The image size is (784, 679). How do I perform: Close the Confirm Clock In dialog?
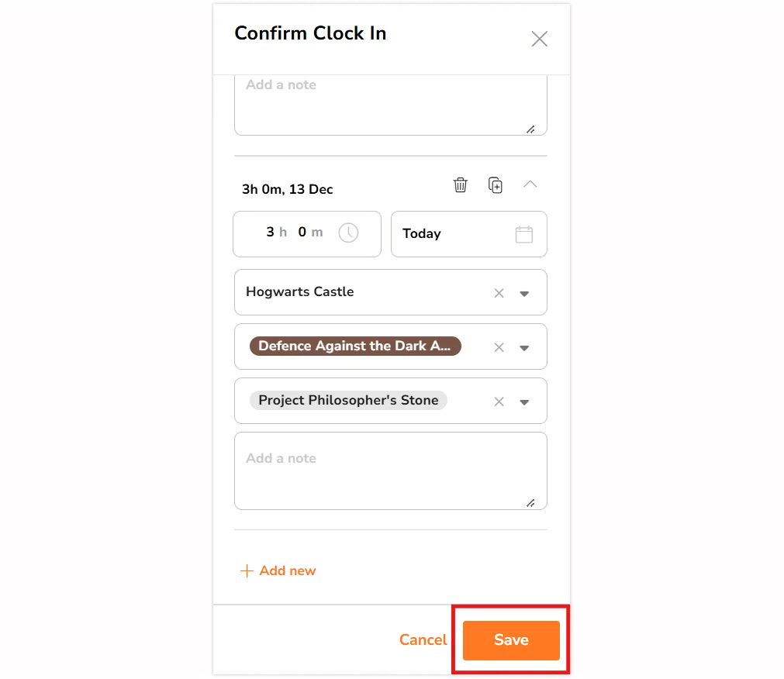pos(540,39)
